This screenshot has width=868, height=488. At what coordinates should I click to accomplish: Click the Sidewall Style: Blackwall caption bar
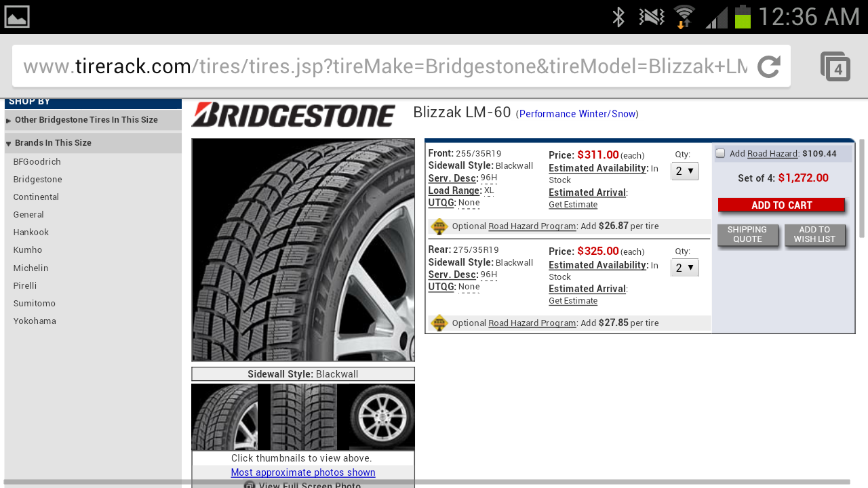303,374
